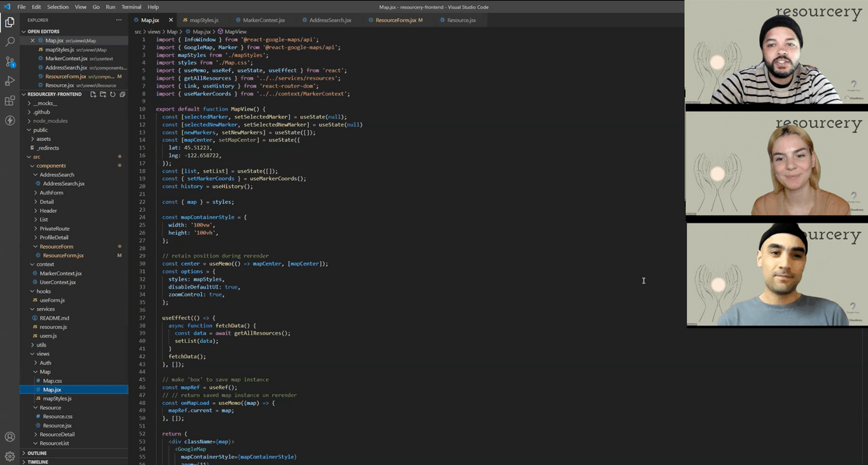Open the Help menu

click(x=153, y=7)
